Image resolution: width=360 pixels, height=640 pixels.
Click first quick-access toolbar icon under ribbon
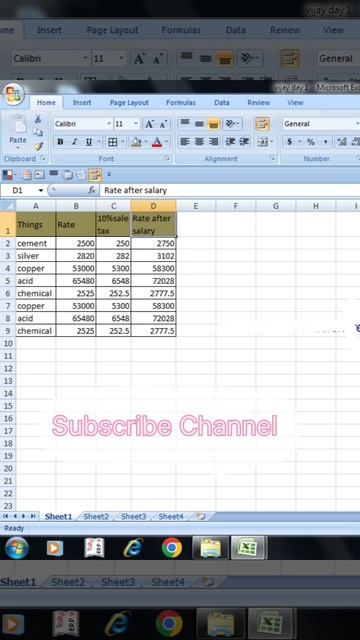[x=7, y=175]
